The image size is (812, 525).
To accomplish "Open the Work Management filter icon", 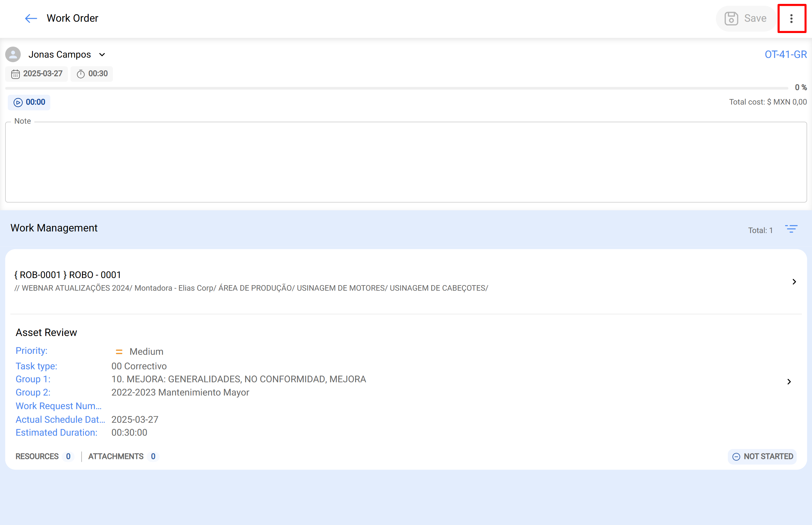I will click(x=791, y=229).
